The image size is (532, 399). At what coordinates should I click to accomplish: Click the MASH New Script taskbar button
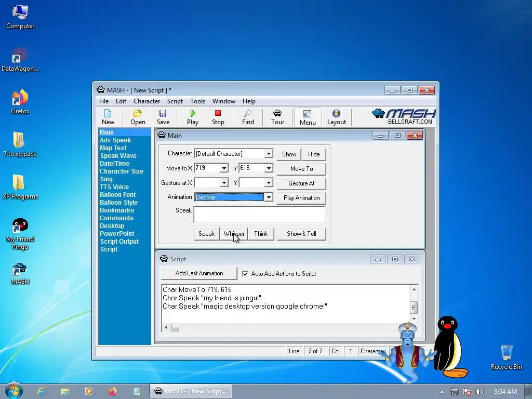191,391
